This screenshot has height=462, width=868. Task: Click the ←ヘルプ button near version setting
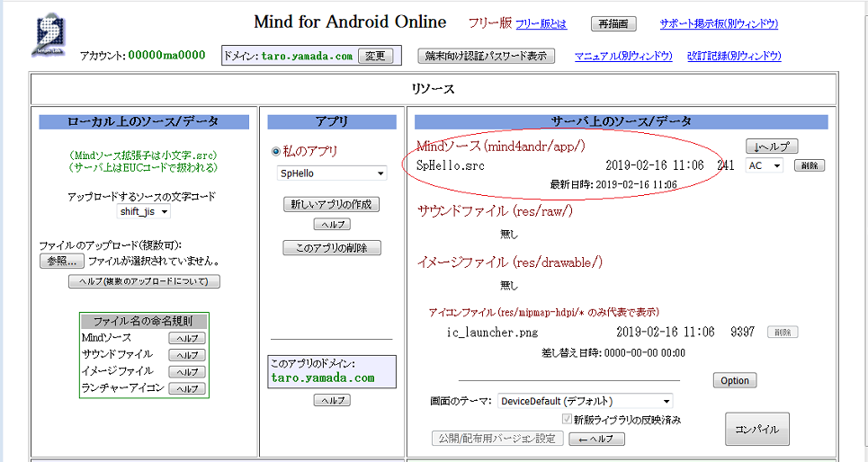pos(597,439)
